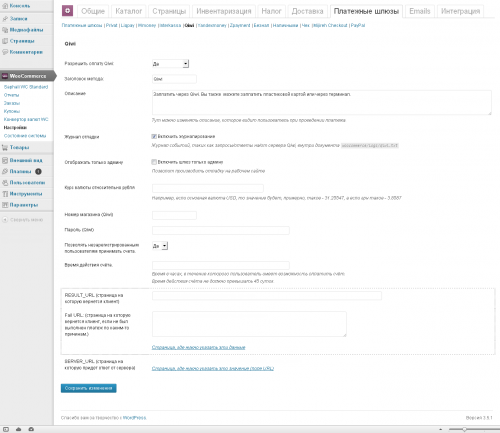
Task: Open the Privat gateway sub-link
Action: (x=112, y=25)
